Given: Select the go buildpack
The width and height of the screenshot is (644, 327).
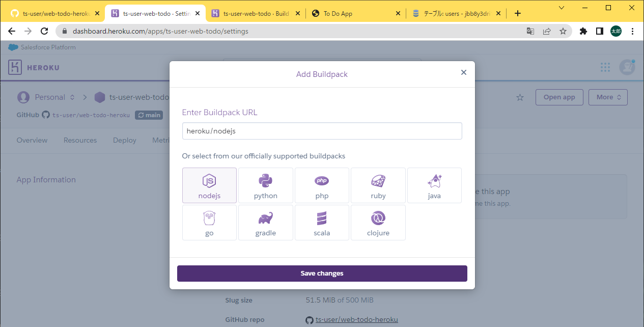Looking at the screenshot, I should click(x=209, y=223).
